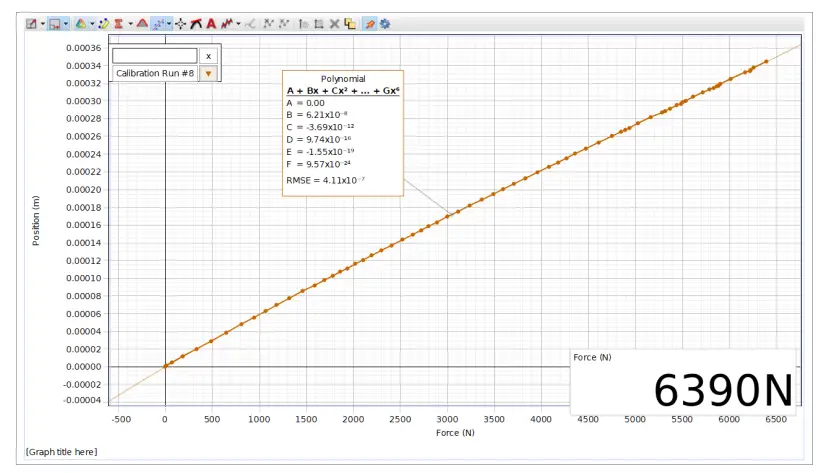Show statistics with the sigma icon
818x473 pixels.
pos(118,24)
